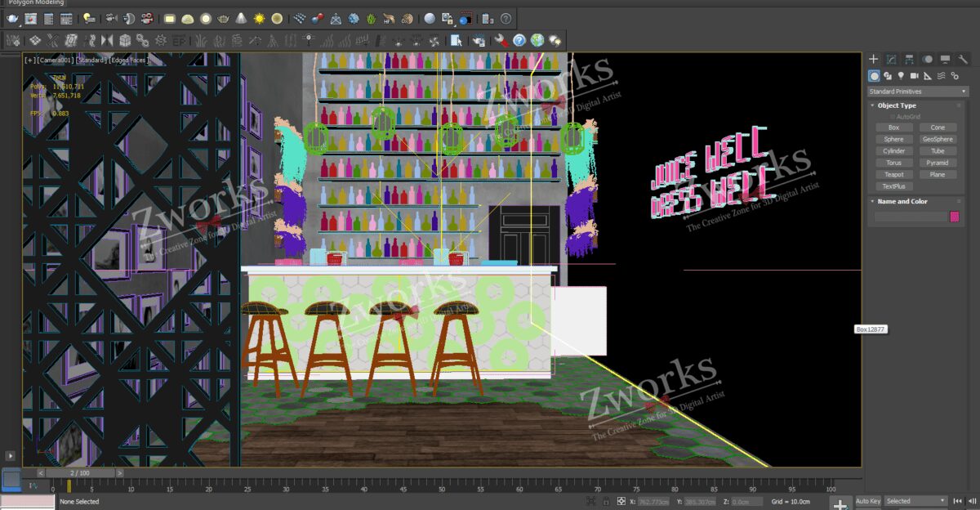Toggle the Auto Key button
The width and height of the screenshot is (980, 510).
point(868,501)
